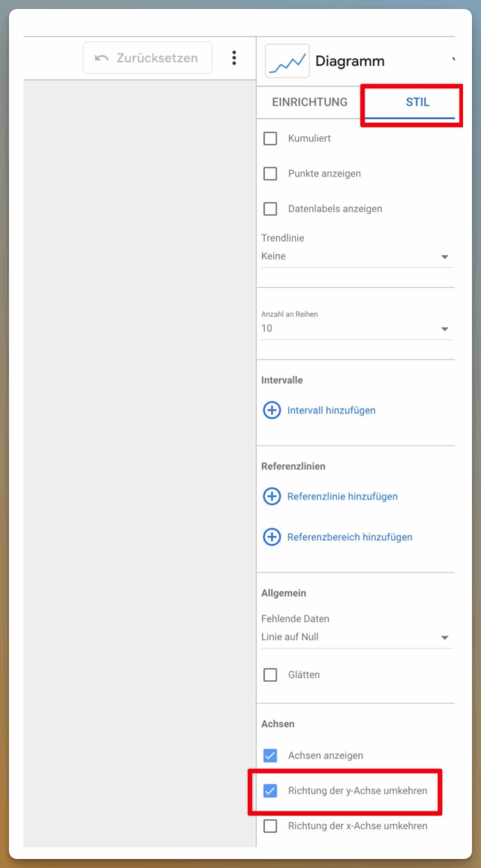Tick the Punkte anzeigen checkbox
The height and width of the screenshot is (868, 481).
[x=271, y=174]
